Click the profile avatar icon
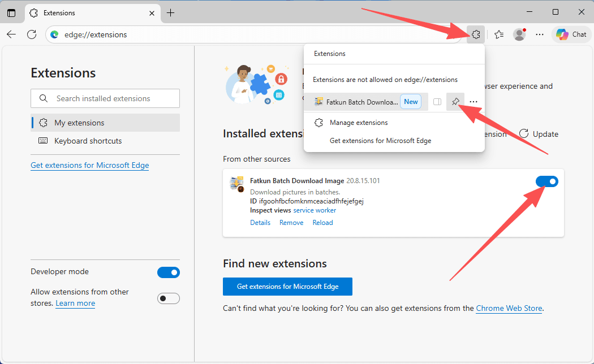Viewport: 594px width, 364px height. (x=519, y=34)
